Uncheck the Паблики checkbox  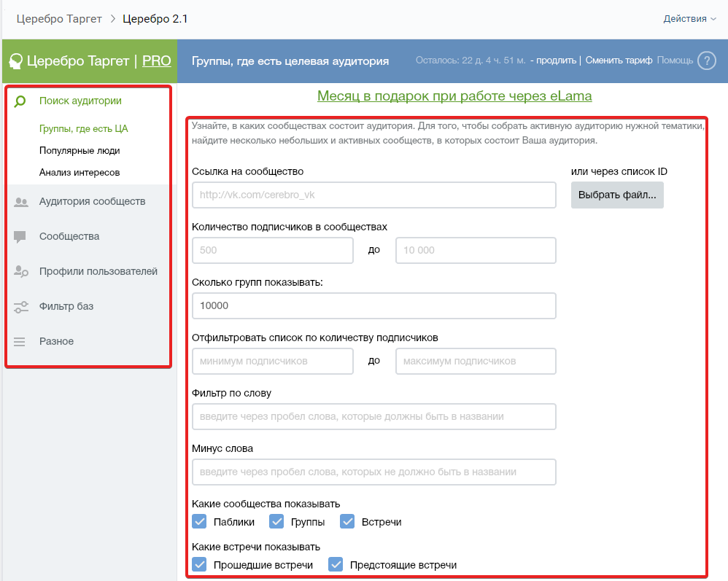click(x=199, y=522)
